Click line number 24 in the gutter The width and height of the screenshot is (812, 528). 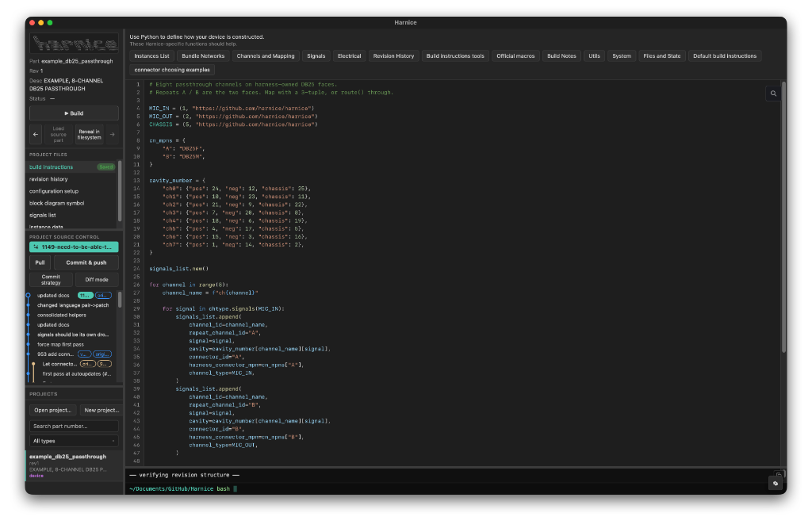(x=136, y=270)
